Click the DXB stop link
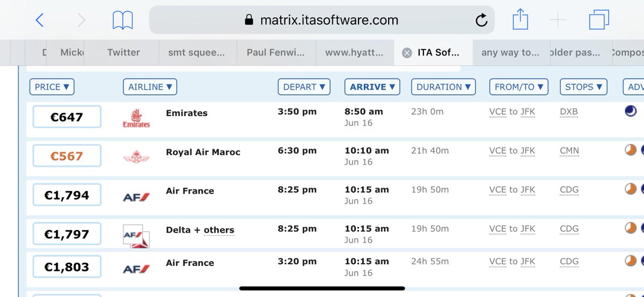 click(569, 112)
